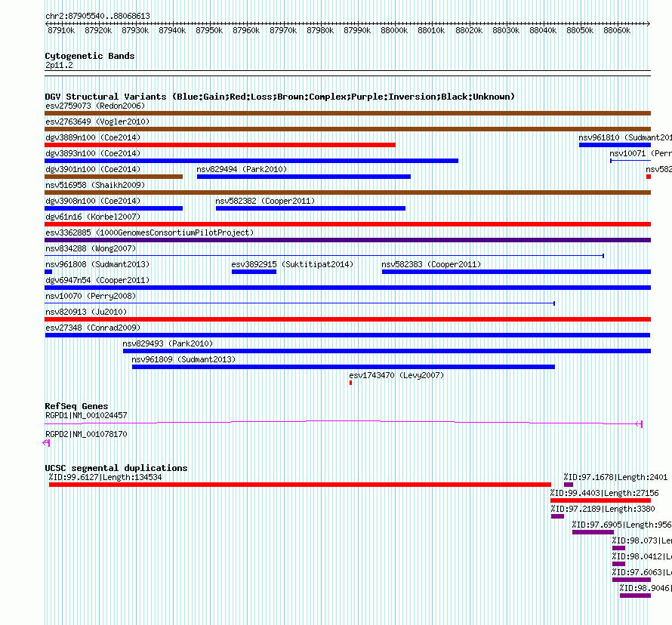Select the nsv820913 (Ju2010) label
672x625 pixels.
[x=86, y=312]
